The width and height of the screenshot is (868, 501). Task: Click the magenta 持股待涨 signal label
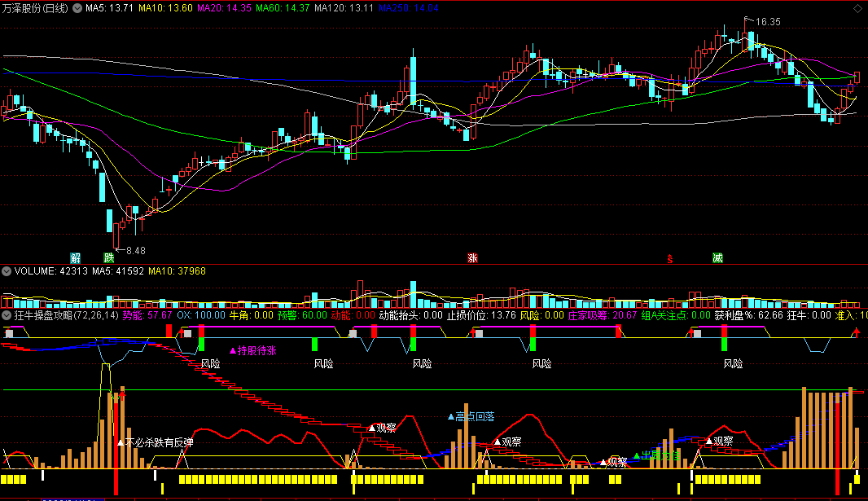pyautogui.click(x=253, y=350)
